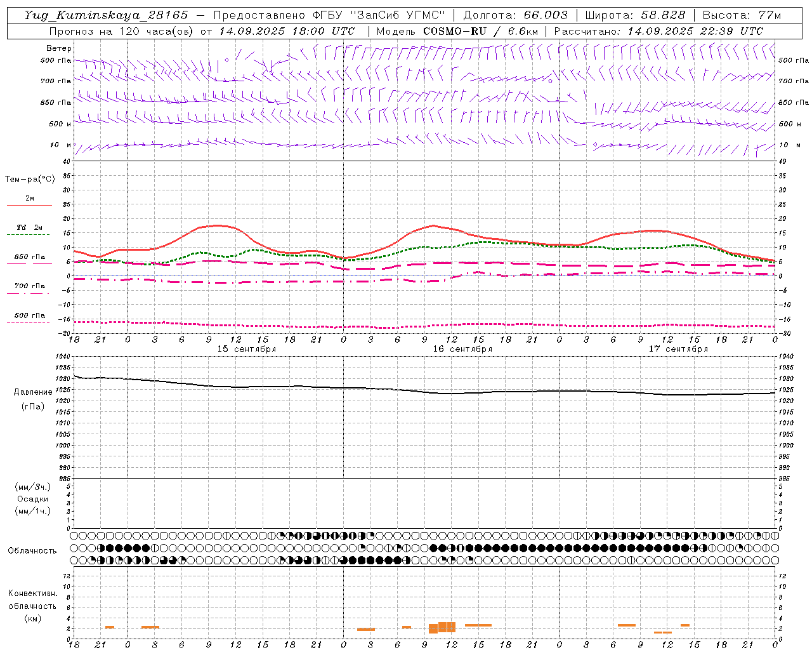This screenshot has height=650, width=812.
Task: Click the Давление pressure panel label
Action: tap(33, 392)
